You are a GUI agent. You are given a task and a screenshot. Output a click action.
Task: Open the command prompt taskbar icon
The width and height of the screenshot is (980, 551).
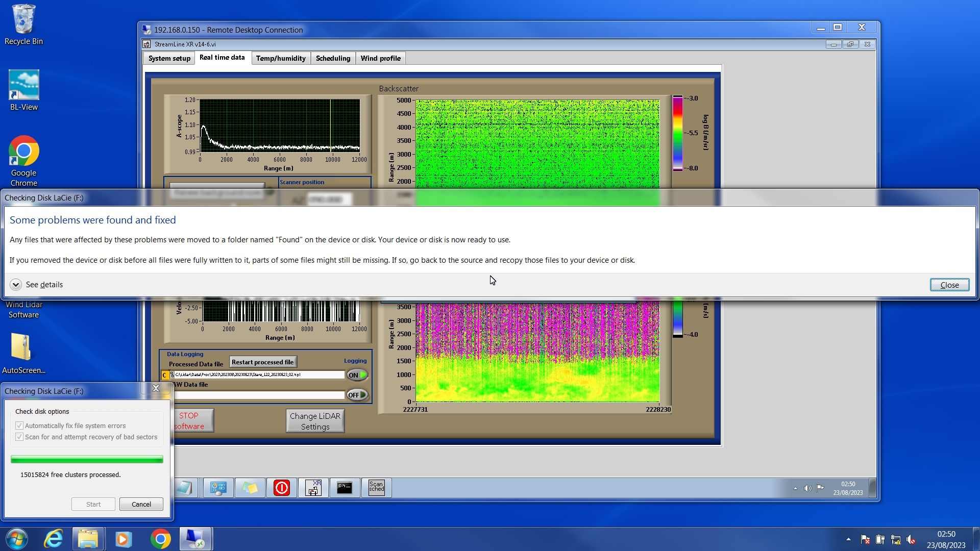(345, 487)
